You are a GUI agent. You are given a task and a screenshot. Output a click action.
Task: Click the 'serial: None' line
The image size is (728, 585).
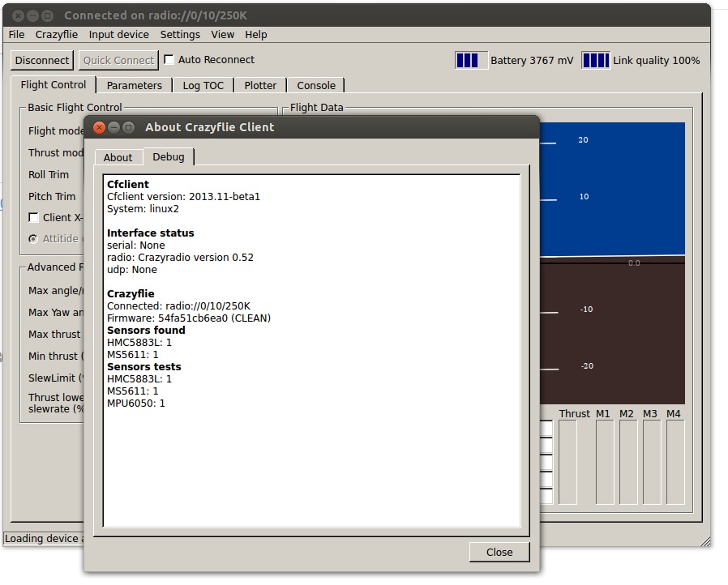[136, 245]
